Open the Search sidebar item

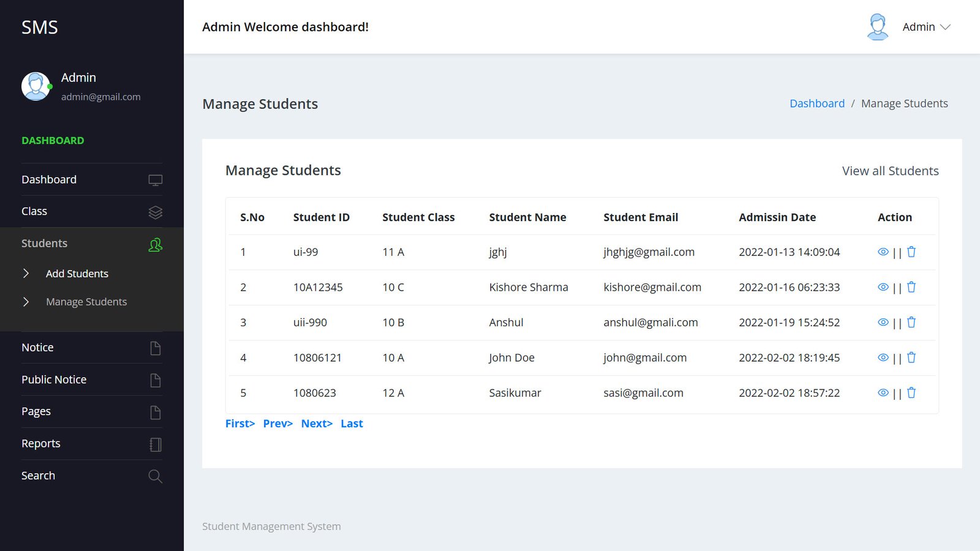click(x=92, y=476)
